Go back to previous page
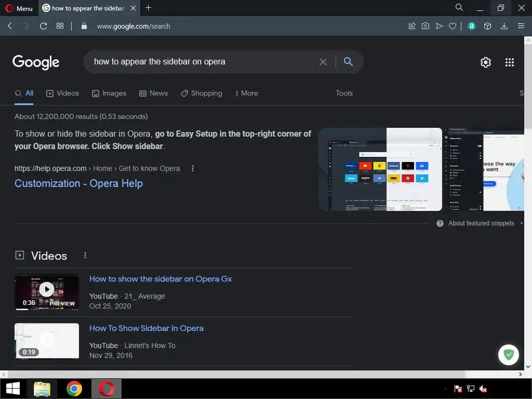Viewport: 532px width, 399px height. 10,26
